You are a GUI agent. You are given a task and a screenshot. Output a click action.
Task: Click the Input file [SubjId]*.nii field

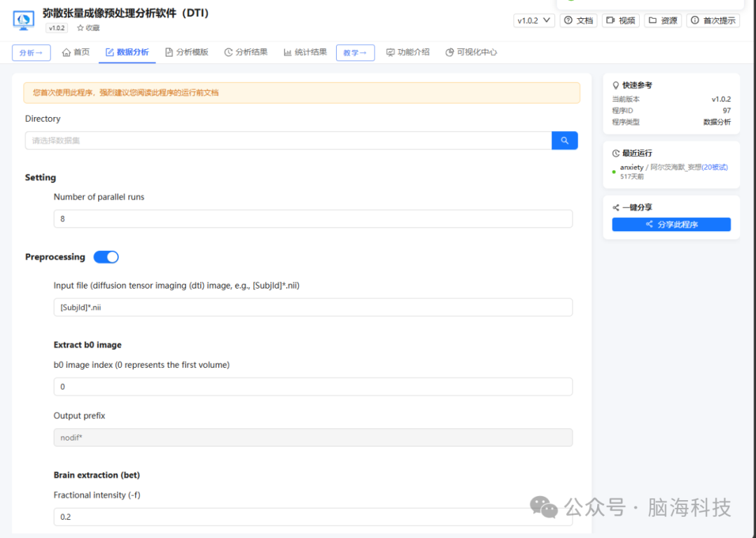click(313, 308)
